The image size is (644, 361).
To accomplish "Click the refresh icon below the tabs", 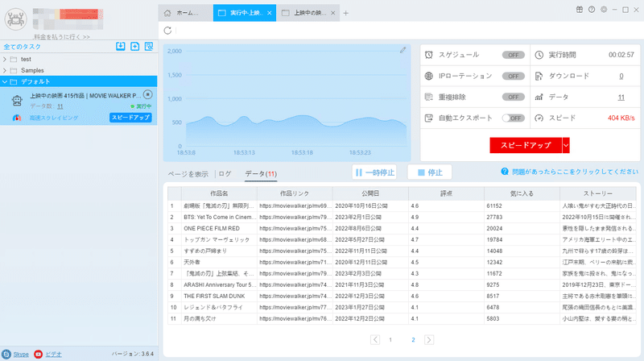I will tap(167, 31).
